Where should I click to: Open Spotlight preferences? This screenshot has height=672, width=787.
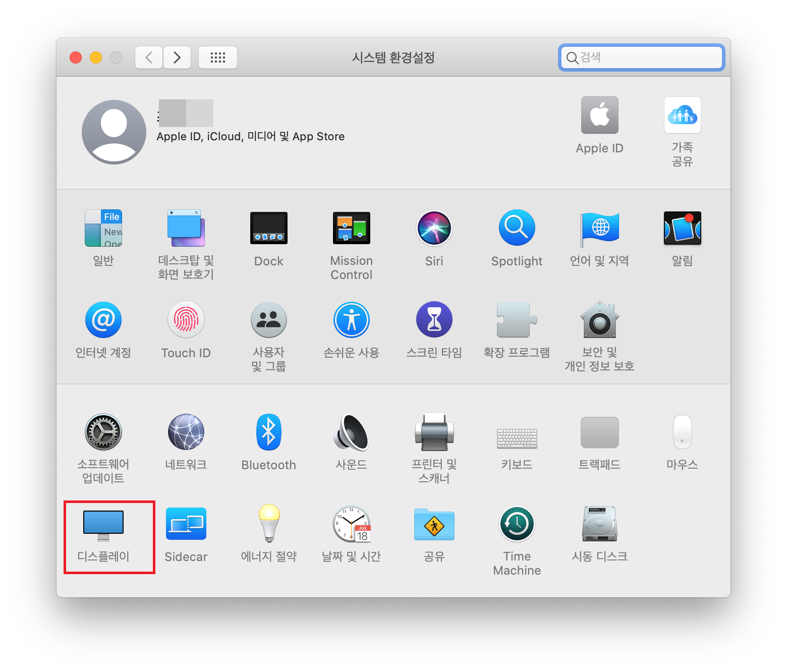click(517, 228)
